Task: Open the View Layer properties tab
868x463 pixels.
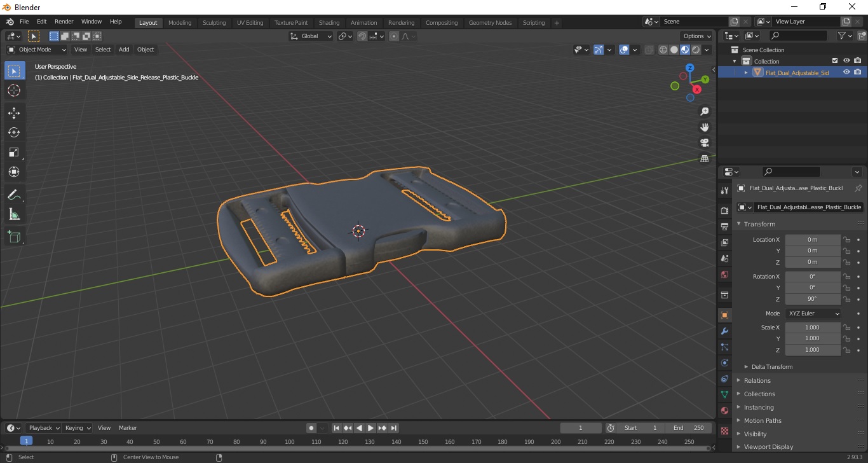Action: [724, 242]
